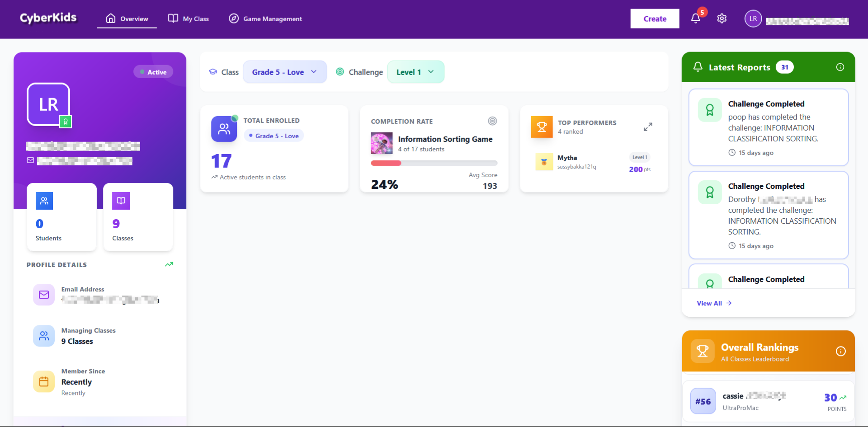The width and height of the screenshot is (868, 427).
Task: Click the 24% completion progress bar
Action: tap(434, 163)
